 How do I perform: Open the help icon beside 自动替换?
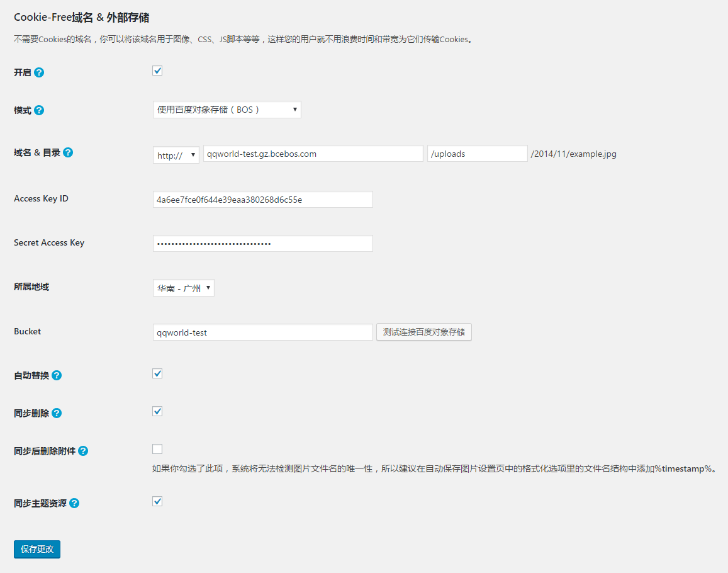point(57,375)
